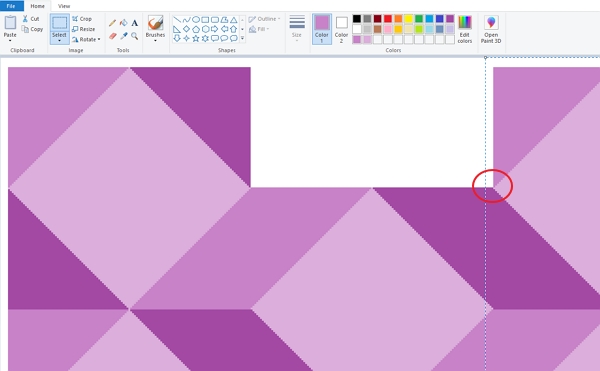This screenshot has height=371, width=600.
Task: Pick the Text tool
Action: 135,23
